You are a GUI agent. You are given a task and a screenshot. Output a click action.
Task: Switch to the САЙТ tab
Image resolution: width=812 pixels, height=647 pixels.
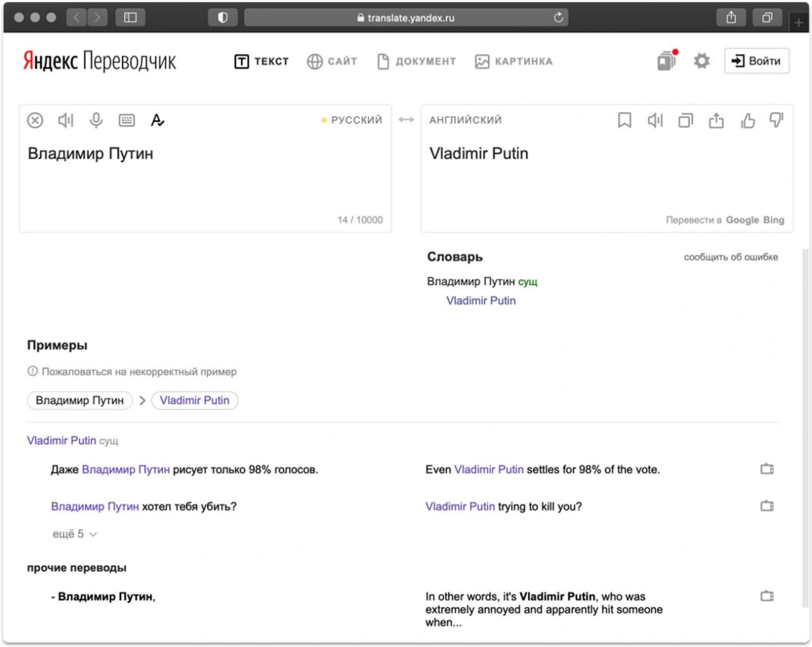pos(332,62)
